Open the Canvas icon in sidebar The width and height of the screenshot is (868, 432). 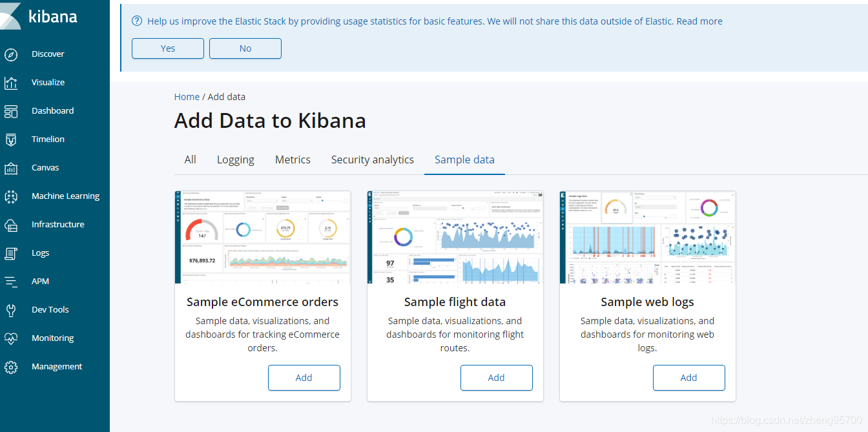(x=11, y=168)
